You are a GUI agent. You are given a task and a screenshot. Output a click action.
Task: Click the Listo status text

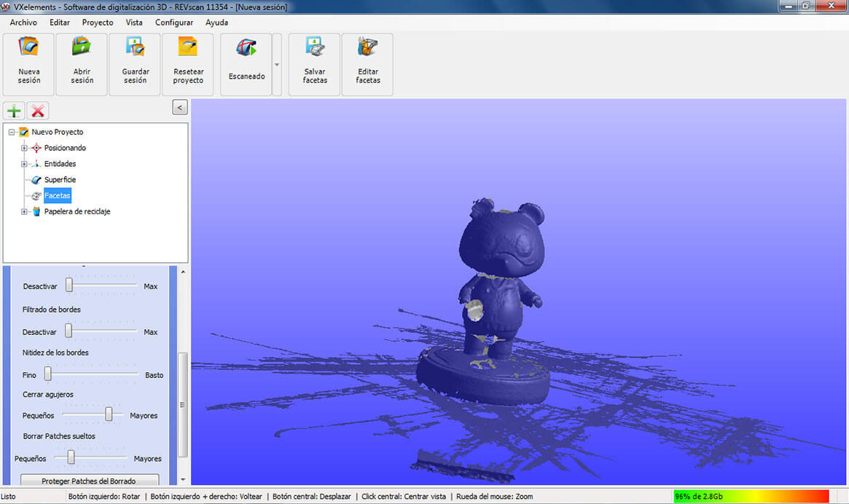(x=8, y=497)
